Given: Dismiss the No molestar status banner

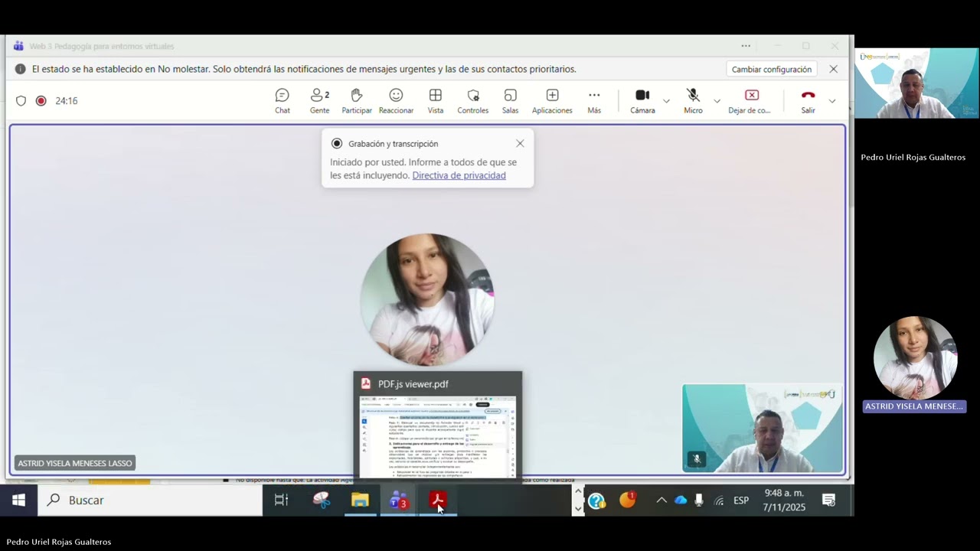Looking at the screenshot, I should (x=833, y=69).
